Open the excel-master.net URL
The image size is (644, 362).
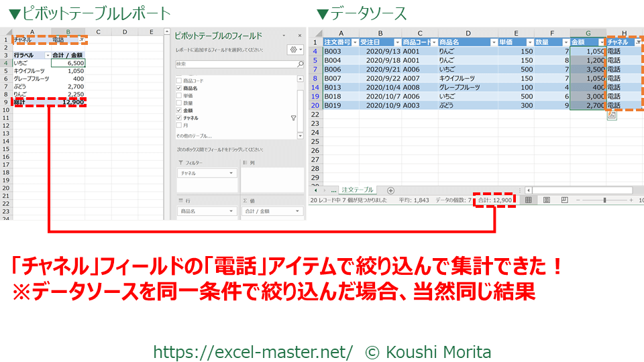click(253, 351)
